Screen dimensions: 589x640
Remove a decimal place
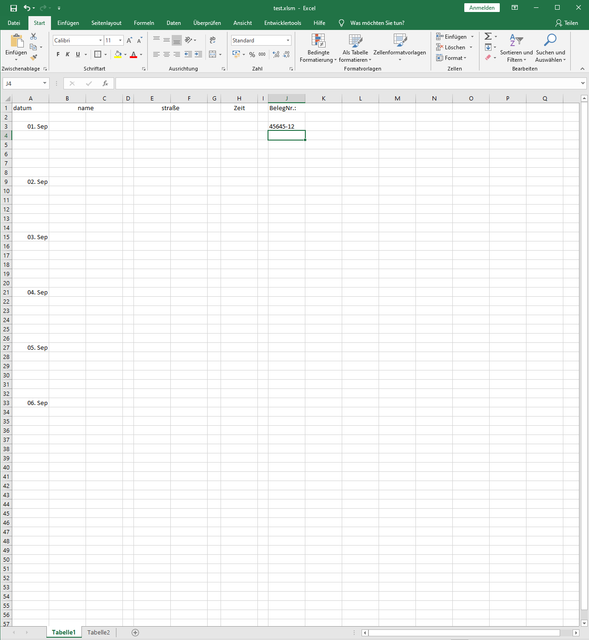pos(286,54)
